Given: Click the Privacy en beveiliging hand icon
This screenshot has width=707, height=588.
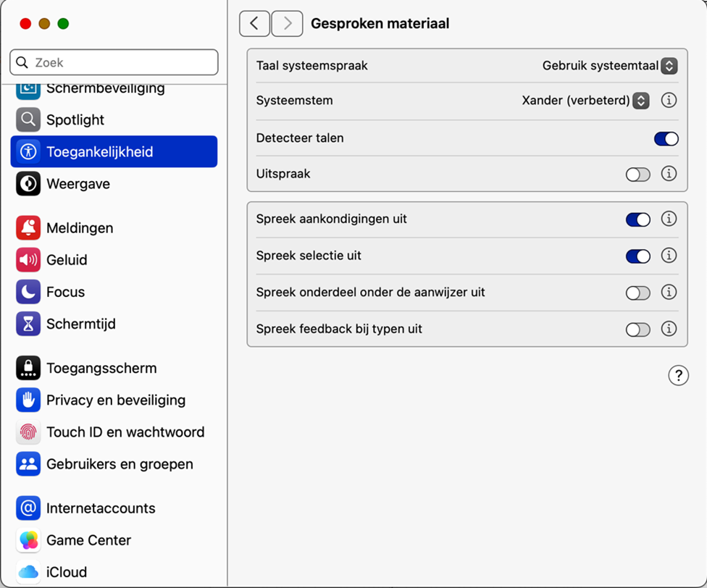Looking at the screenshot, I should (x=28, y=400).
